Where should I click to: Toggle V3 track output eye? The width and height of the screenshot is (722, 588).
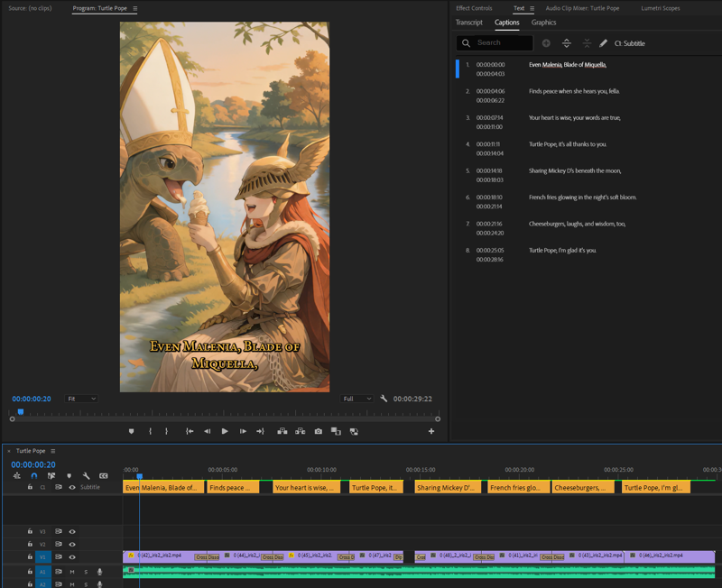coord(72,531)
